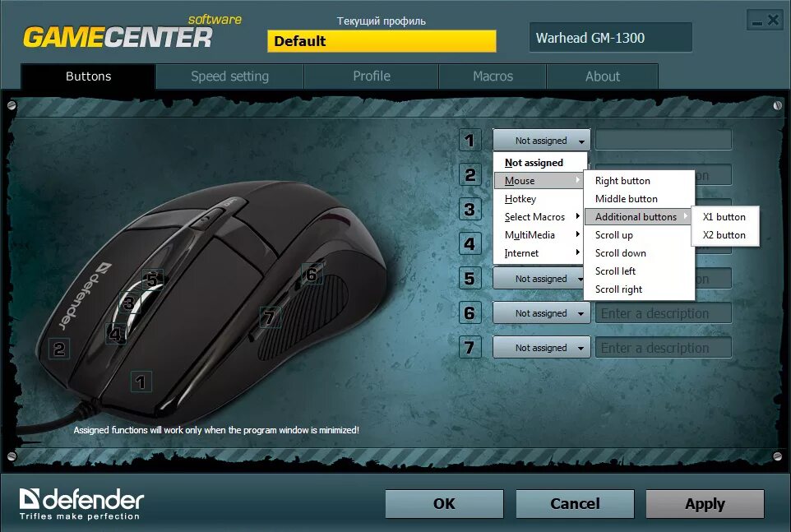This screenshot has height=532, width=791.
Task: Click the Cancel button
Action: click(575, 504)
